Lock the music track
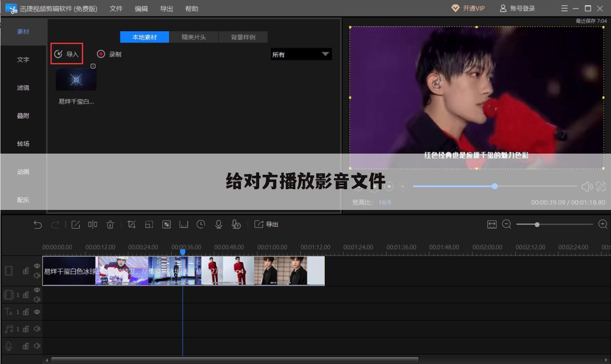Image resolution: width=611 pixels, height=364 pixels. point(26,329)
